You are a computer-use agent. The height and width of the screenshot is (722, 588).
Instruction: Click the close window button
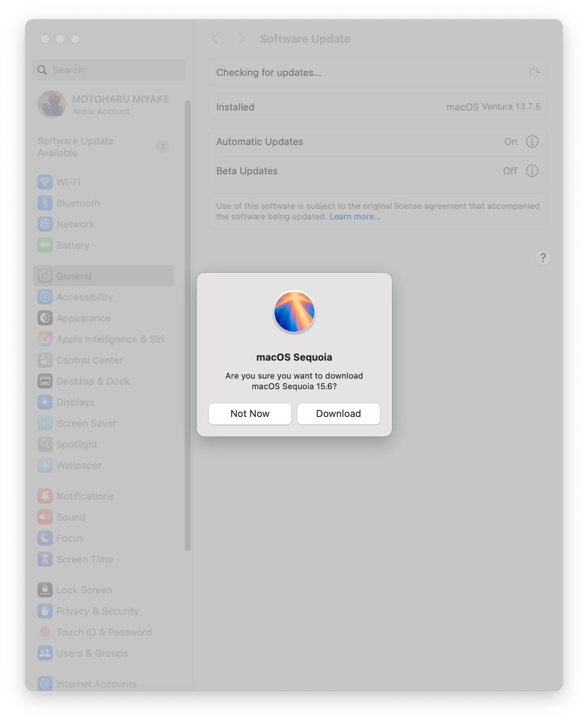[45, 39]
